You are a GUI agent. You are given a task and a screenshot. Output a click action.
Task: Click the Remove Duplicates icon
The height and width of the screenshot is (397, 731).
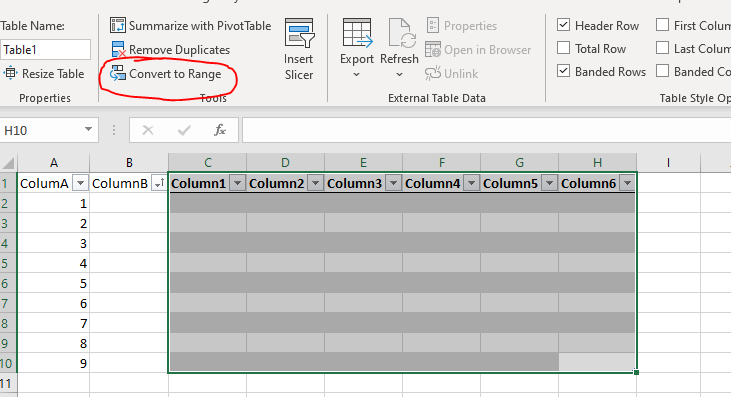point(118,49)
